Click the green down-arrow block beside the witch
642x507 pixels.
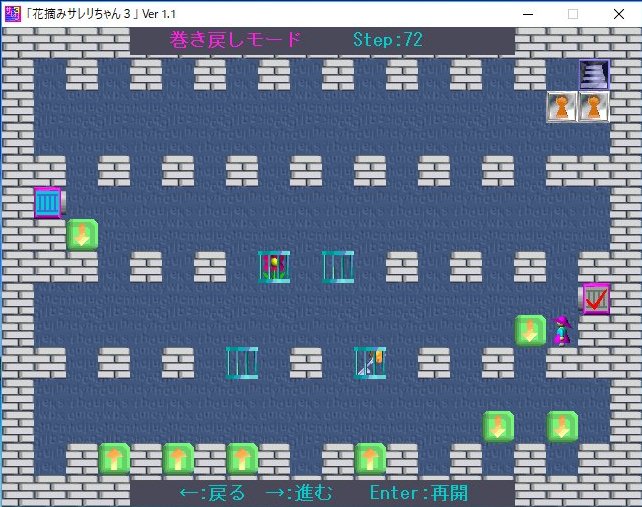[530, 330]
